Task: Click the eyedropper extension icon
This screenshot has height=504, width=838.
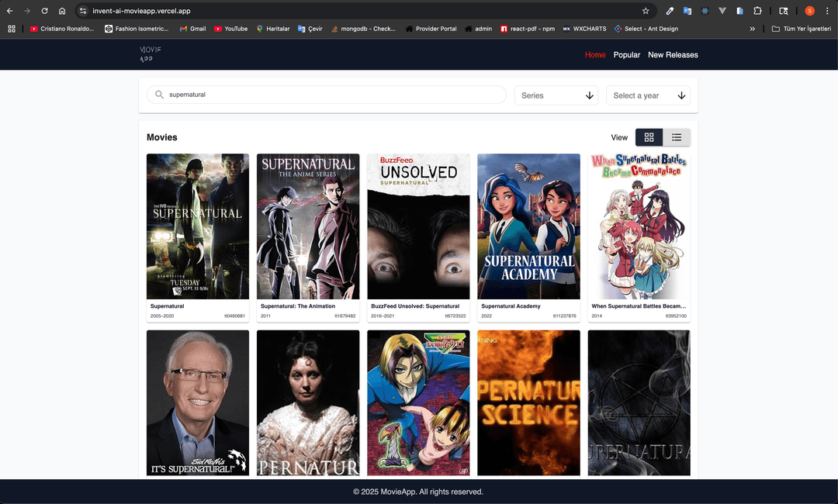Action: click(x=670, y=11)
